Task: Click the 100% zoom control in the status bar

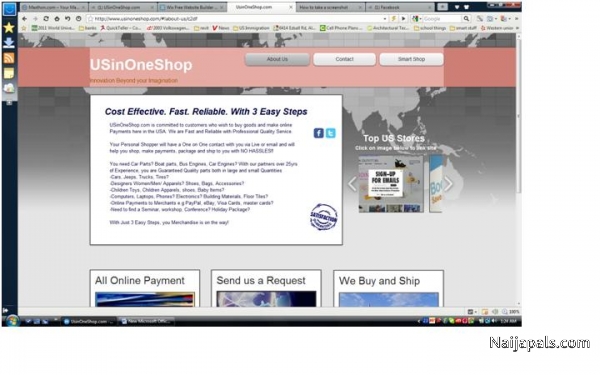Action: [511, 312]
